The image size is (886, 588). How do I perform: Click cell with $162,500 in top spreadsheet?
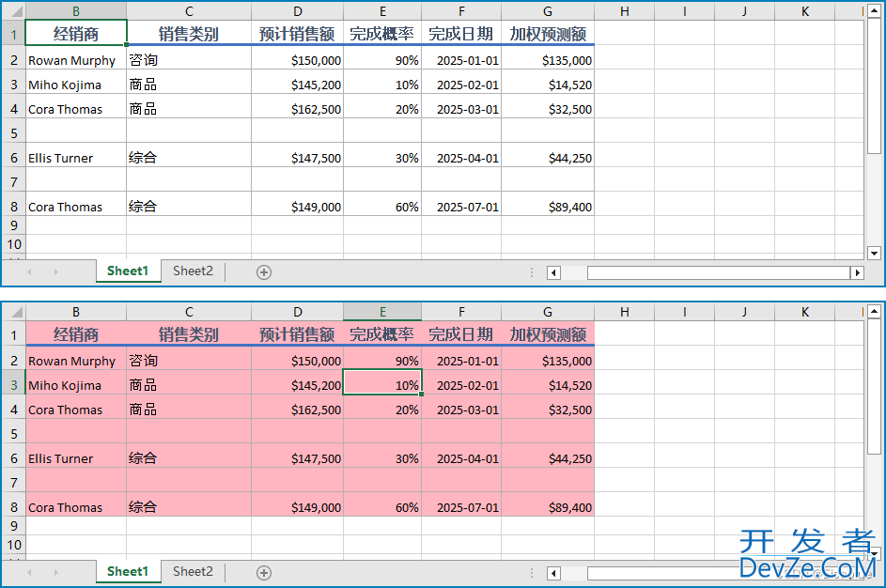297,109
